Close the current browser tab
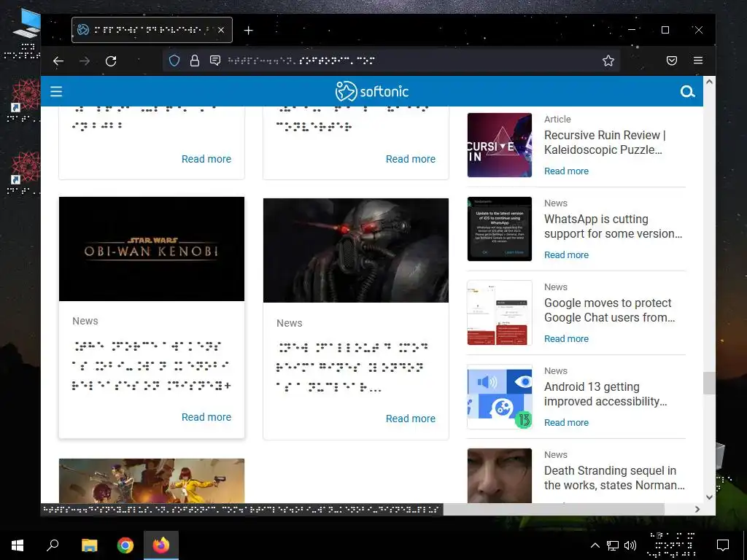This screenshot has width=747, height=560. click(x=221, y=30)
